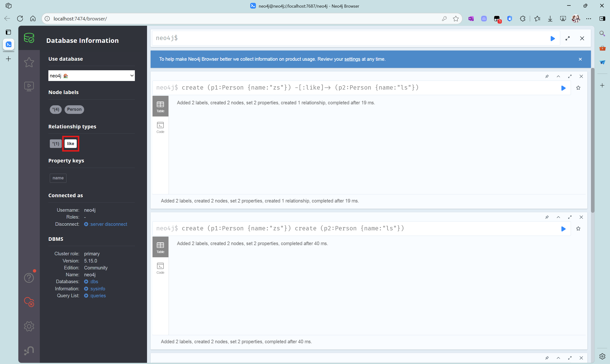610x364 pixels.
Task: Select the *(4) all-nodes label
Action: click(56, 109)
